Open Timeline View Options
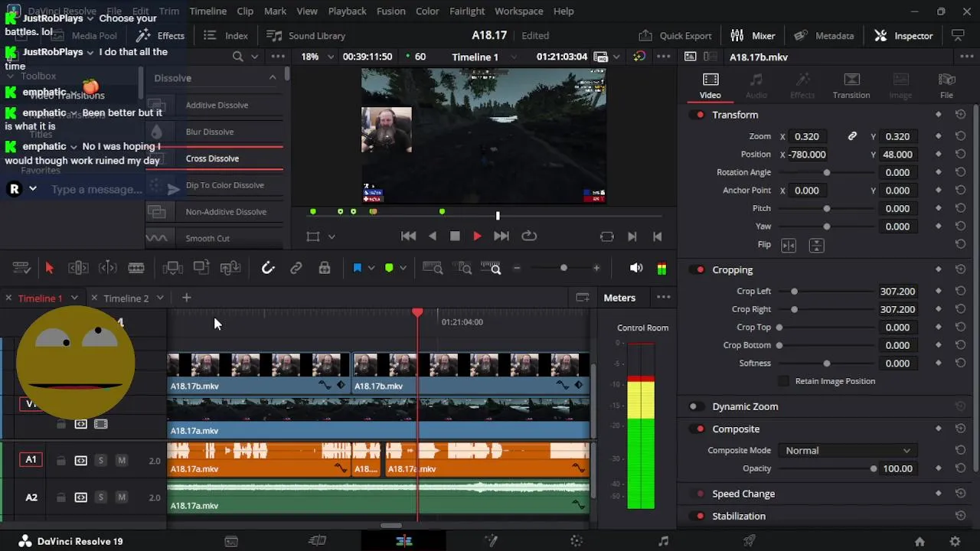This screenshot has width=980, height=551. coord(21,268)
